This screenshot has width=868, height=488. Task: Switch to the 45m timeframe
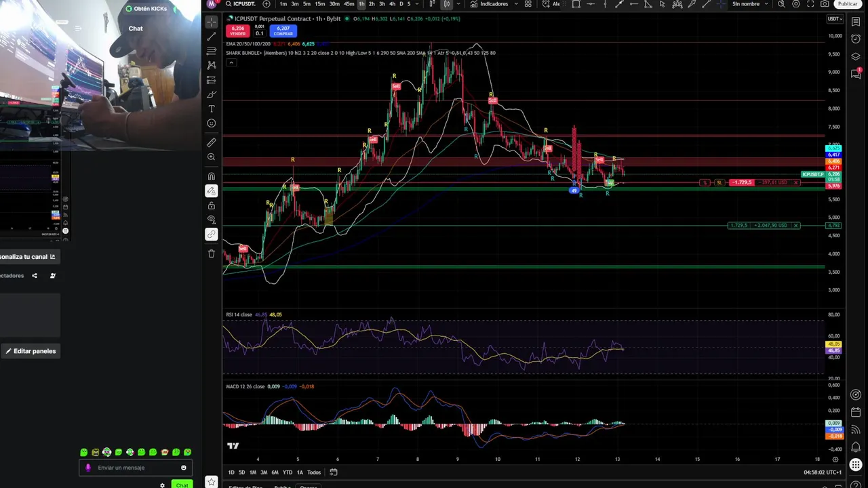(x=349, y=4)
